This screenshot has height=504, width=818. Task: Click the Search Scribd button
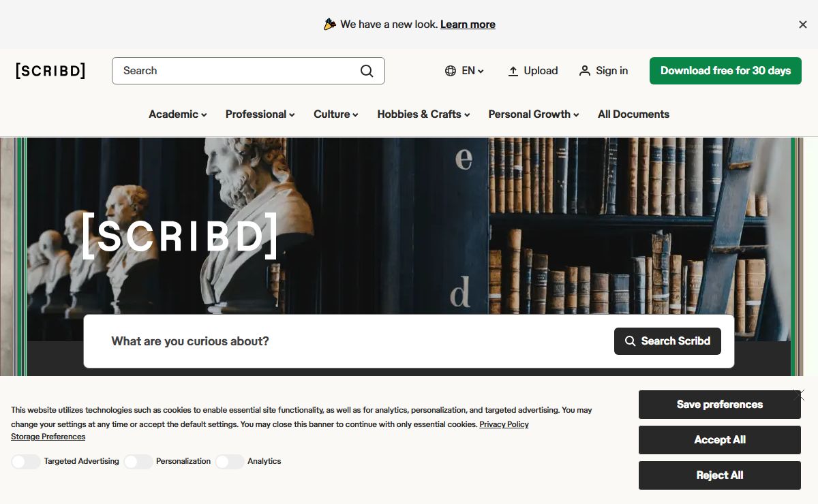[x=667, y=341]
